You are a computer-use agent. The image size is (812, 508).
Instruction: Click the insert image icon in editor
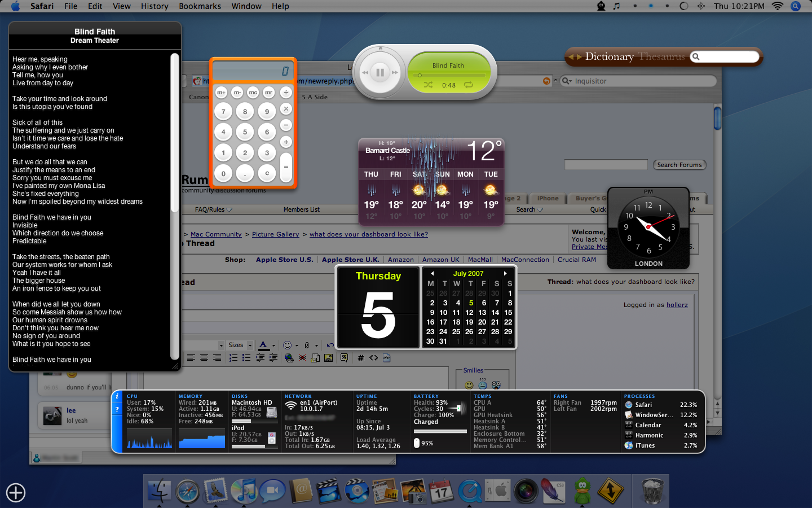pyautogui.click(x=329, y=358)
